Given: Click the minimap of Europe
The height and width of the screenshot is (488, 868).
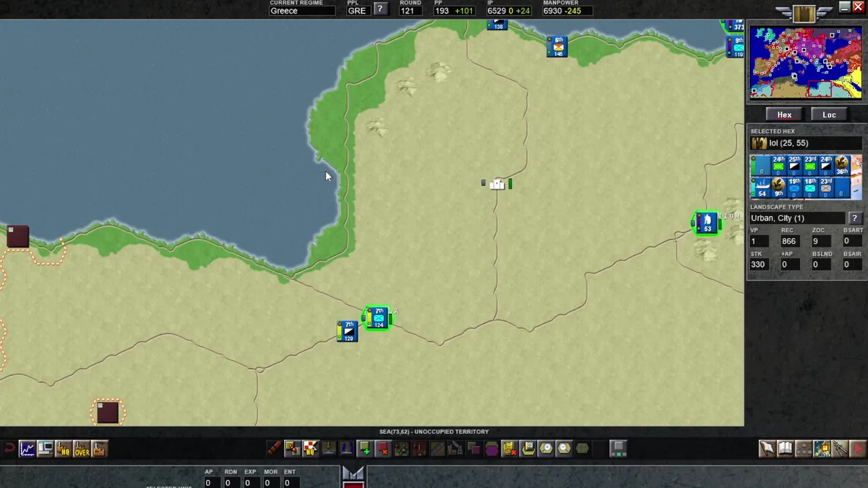Looking at the screenshot, I should point(806,63).
